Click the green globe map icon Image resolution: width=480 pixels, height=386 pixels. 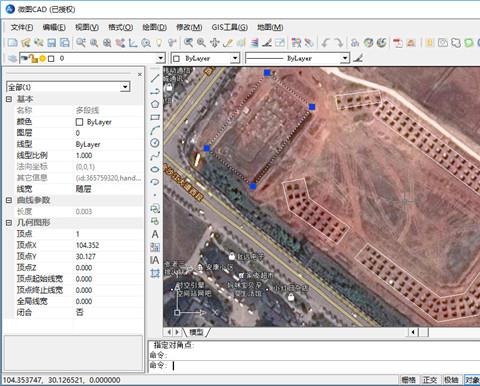[368, 43]
